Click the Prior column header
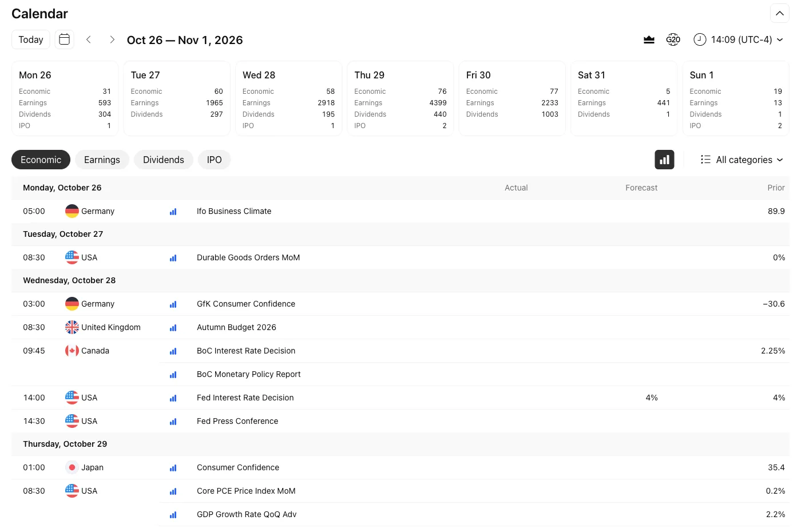The image size is (801, 532). pos(776,188)
